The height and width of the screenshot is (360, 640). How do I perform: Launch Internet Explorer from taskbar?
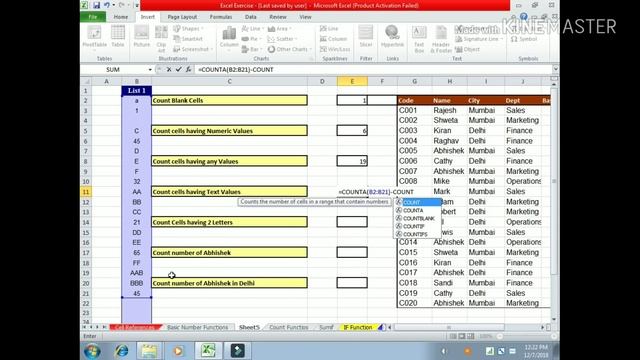(x=121, y=351)
